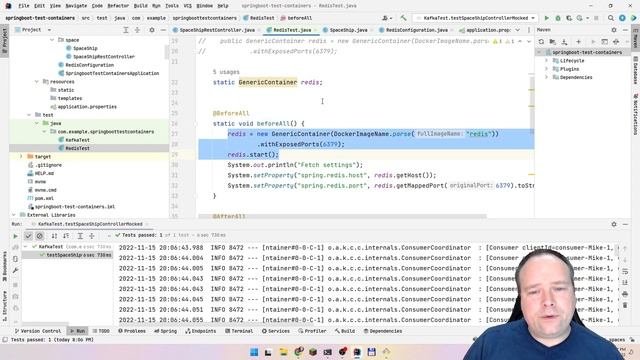Toggle the Notifications side panel
640x360 pixels.
(x=636, y=114)
